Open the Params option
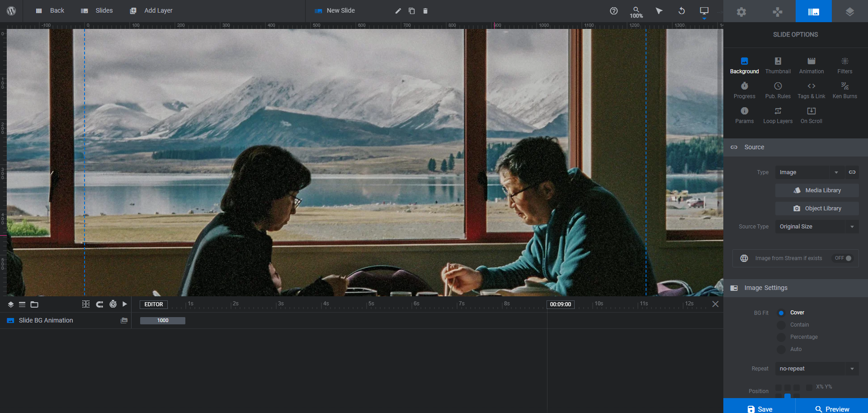The image size is (868, 413). (745, 115)
